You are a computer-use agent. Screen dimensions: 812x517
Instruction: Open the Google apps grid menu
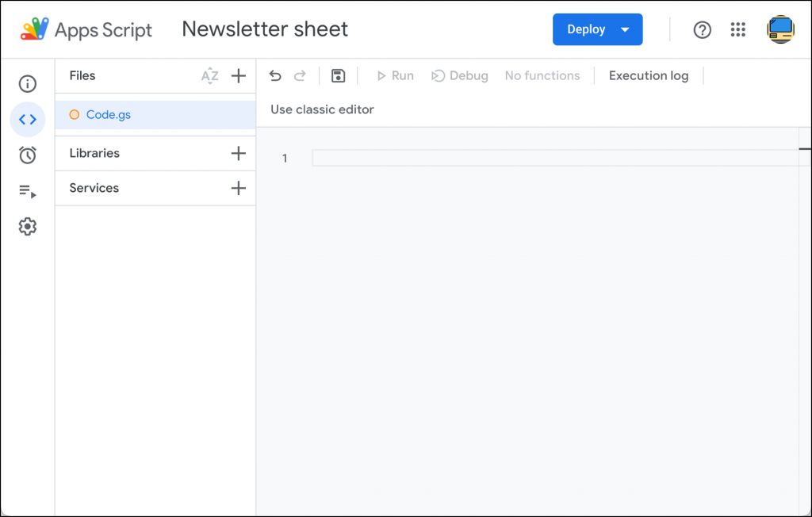738,29
